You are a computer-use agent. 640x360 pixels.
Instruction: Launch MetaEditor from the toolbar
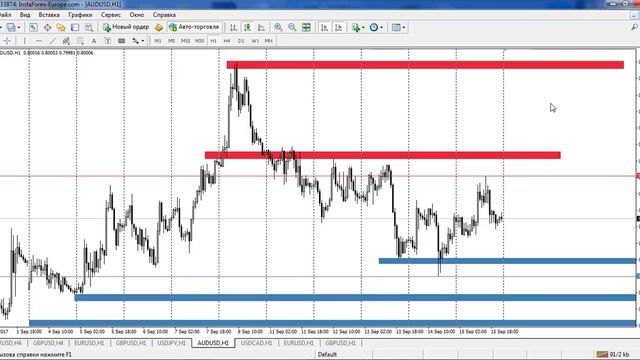coord(159,27)
